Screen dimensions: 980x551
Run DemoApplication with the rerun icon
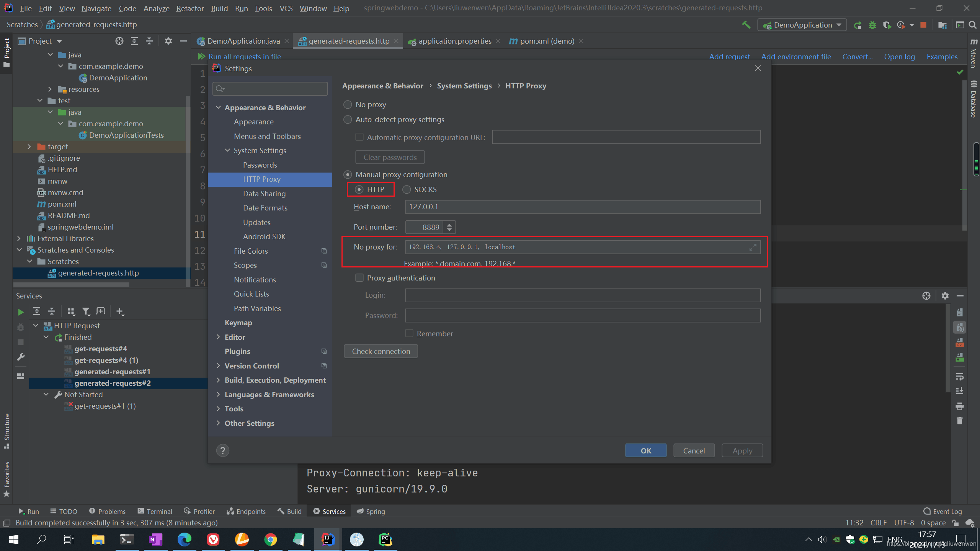point(858,25)
